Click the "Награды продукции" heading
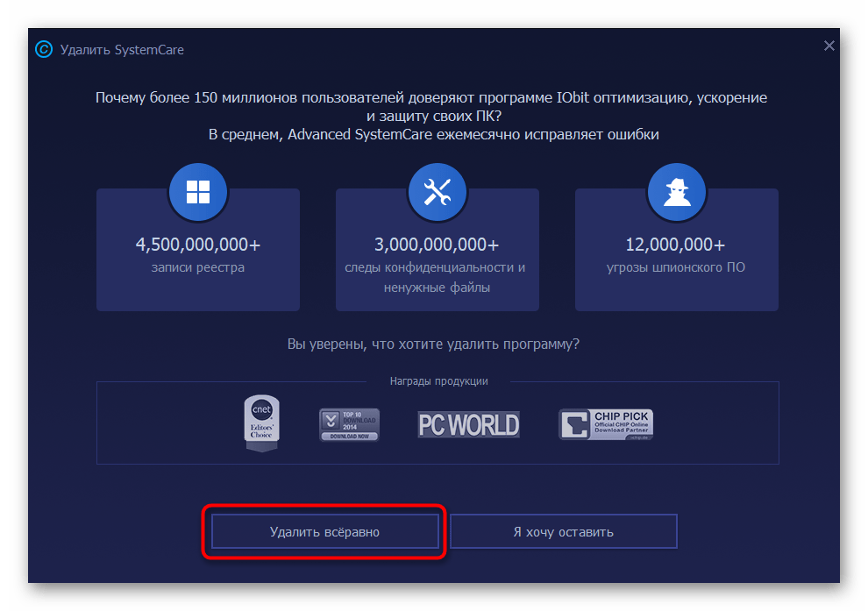This screenshot has width=868, height=611. click(x=439, y=380)
